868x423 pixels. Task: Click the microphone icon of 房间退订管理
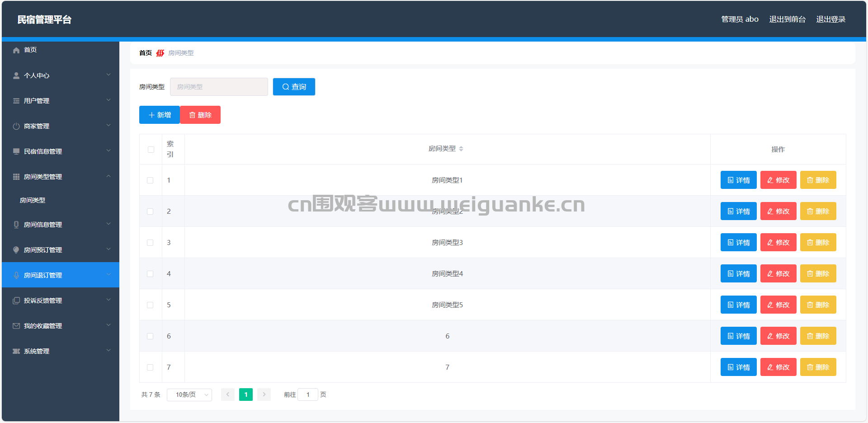click(x=16, y=275)
